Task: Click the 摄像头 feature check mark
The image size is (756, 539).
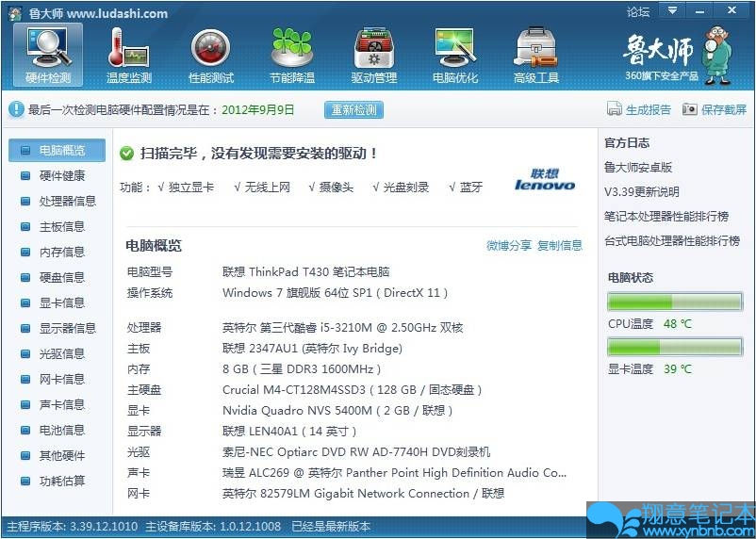Action: click(x=312, y=188)
